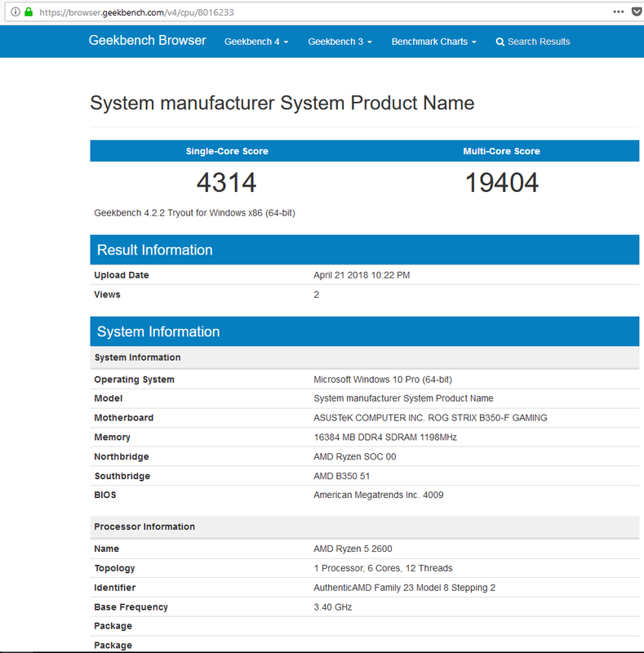Click the Multi-Core Score header

tap(501, 151)
